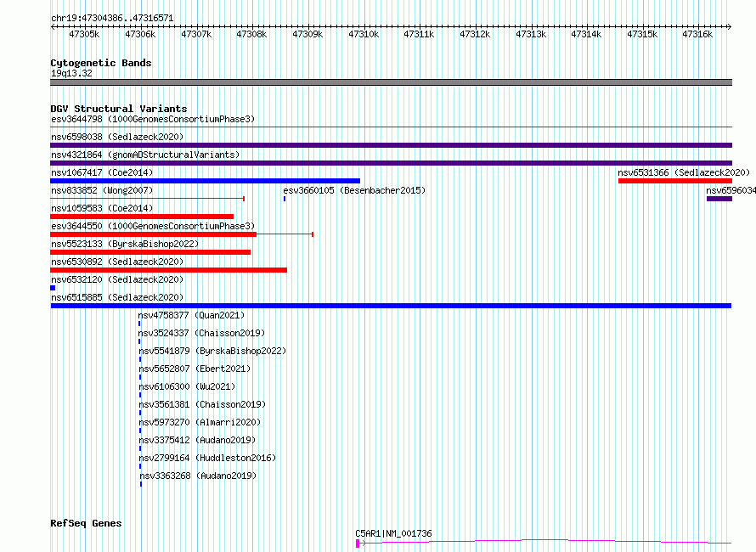Image resolution: width=756 pixels, height=552 pixels.
Task: Click the small blue nsv6532120 marker
Action: (x=53, y=288)
